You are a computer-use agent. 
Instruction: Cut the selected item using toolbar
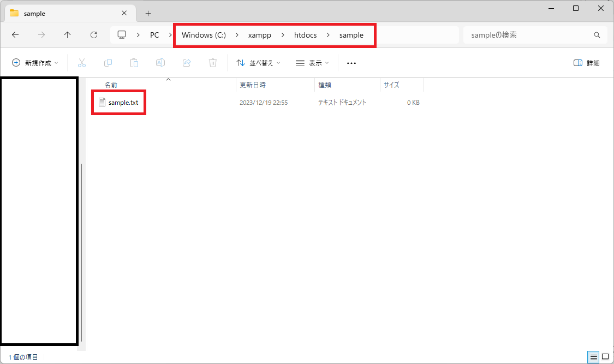coord(82,63)
